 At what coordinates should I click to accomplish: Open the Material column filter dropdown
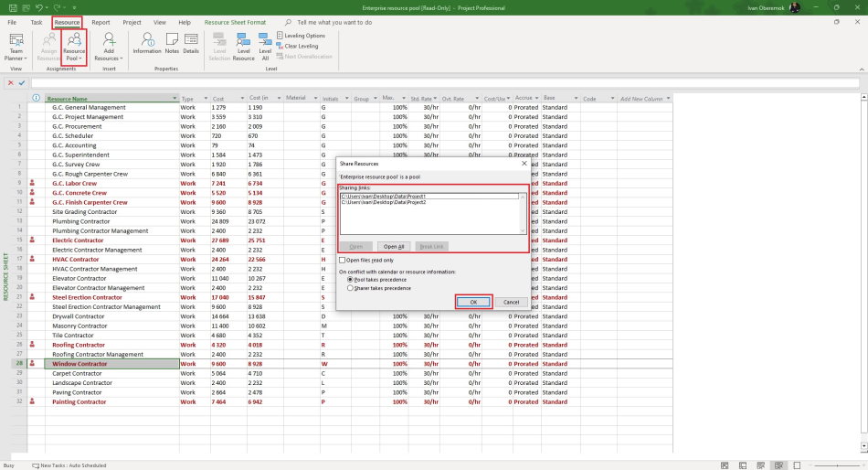tap(315, 98)
